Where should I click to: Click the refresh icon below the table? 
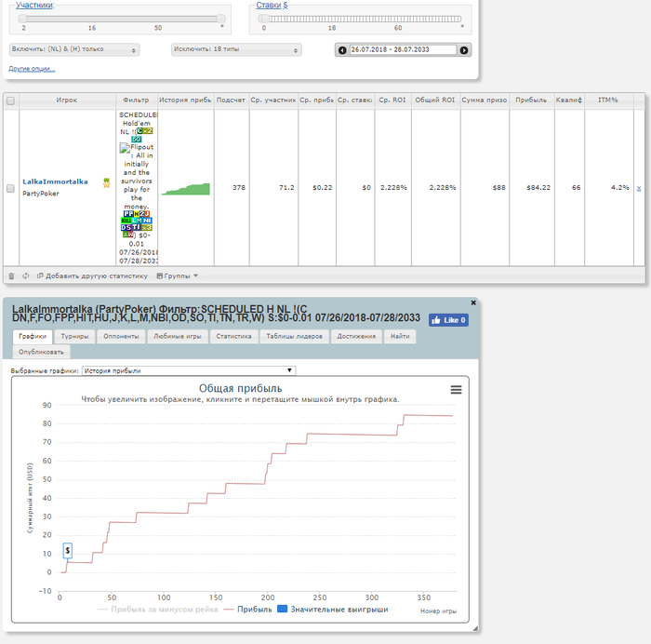(26, 275)
